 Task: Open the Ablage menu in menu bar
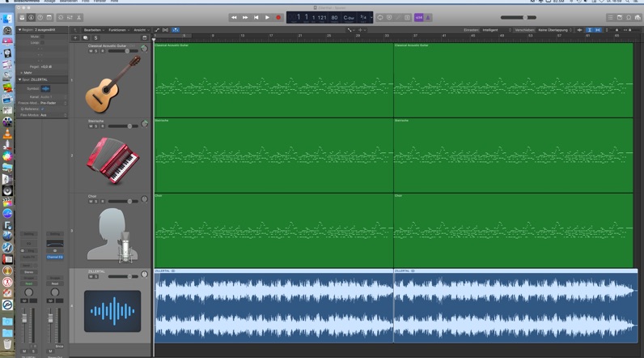tap(49, 2)
